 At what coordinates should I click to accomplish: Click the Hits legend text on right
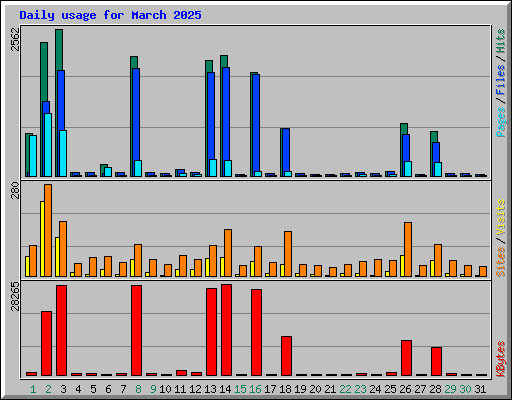point(500,41)
